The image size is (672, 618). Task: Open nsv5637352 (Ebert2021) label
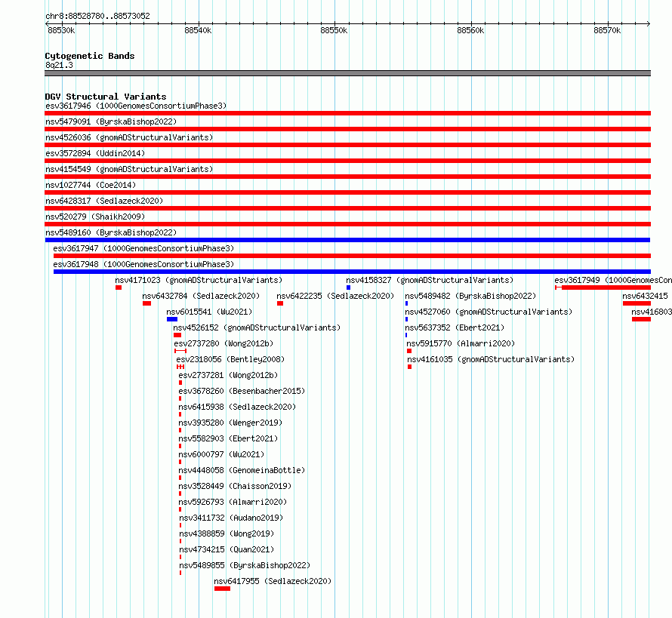pyautogui.click(x=455, y=327)
